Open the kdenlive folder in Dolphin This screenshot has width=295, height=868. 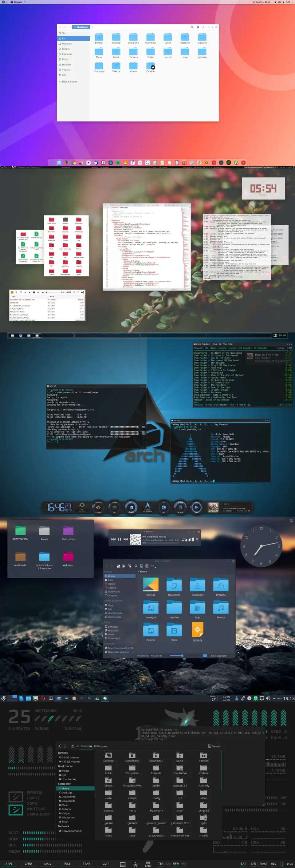point(174,609)
